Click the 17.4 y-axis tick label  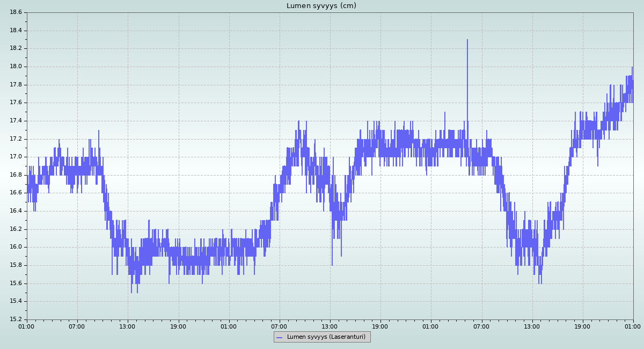pos(16,121)
